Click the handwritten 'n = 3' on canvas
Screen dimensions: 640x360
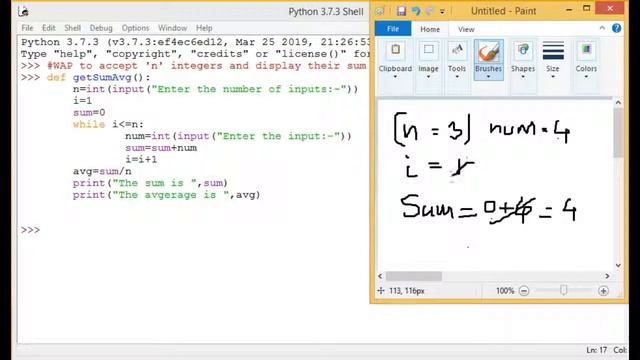pos(433,129)
